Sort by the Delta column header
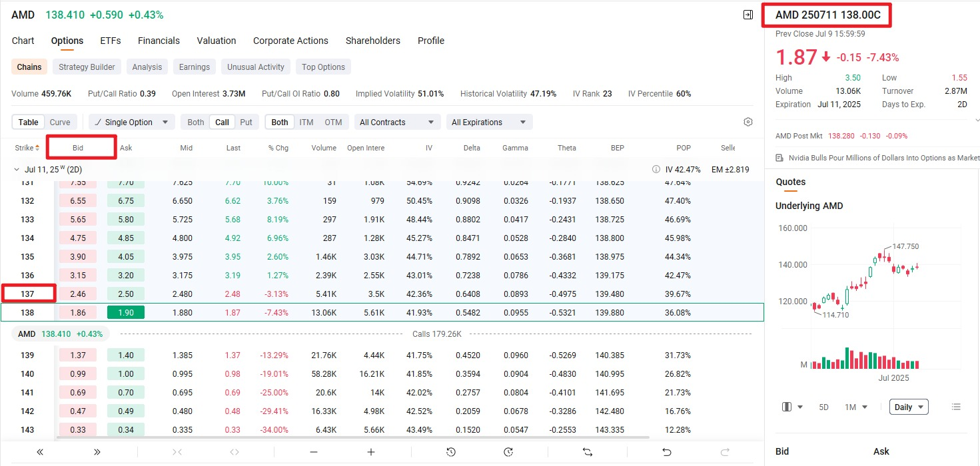The height and width of the screenshot is (466, 980). point(472,148)
